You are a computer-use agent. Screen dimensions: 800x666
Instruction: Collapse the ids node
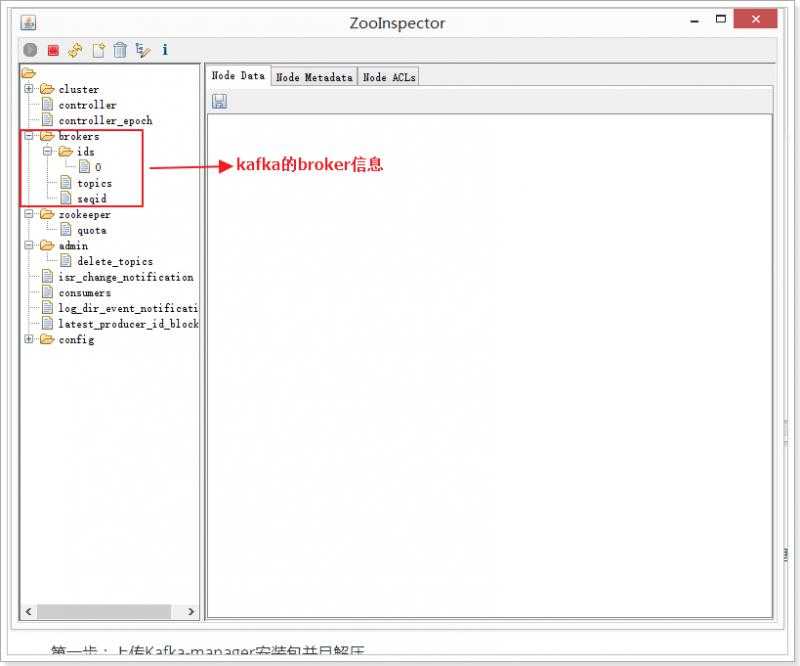[x=47, y=152]
